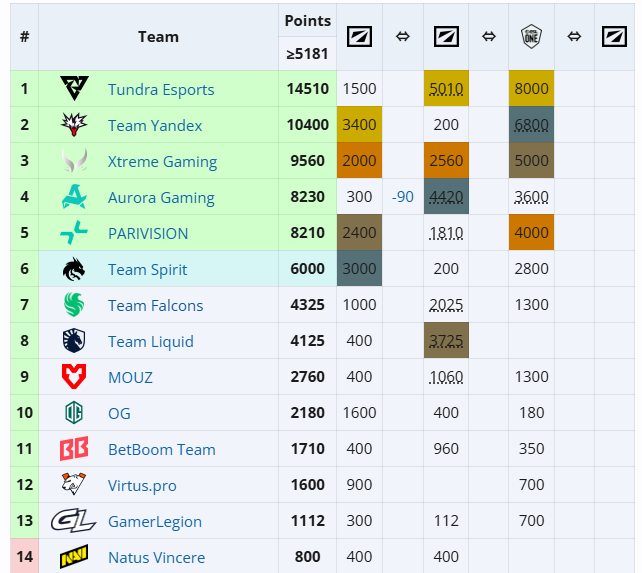Click the PARIVISION logo icon
This screenshot has width=642, height=573.
click(x=74, y=232)
